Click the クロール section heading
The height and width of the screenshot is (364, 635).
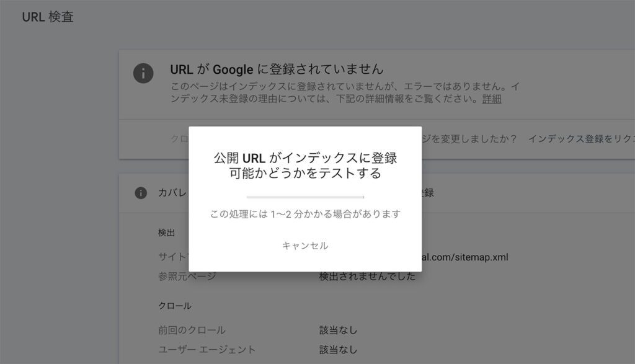pos(174,306)
